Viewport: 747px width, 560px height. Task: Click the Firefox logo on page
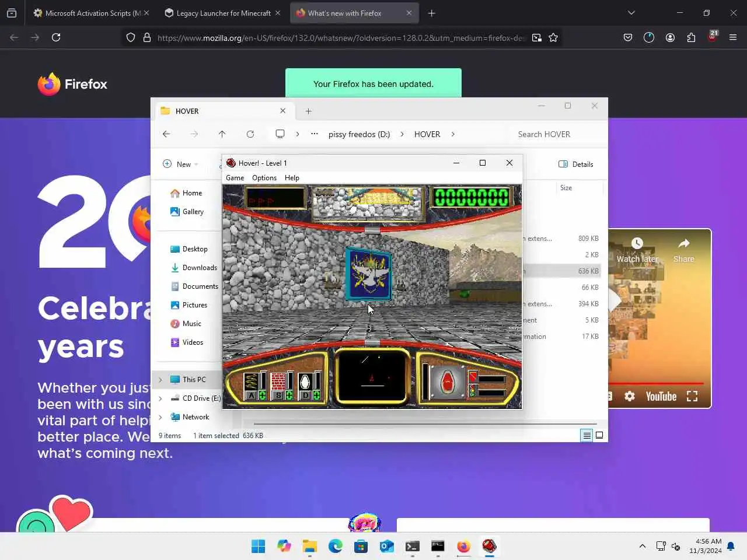click(x=72, y=84)
